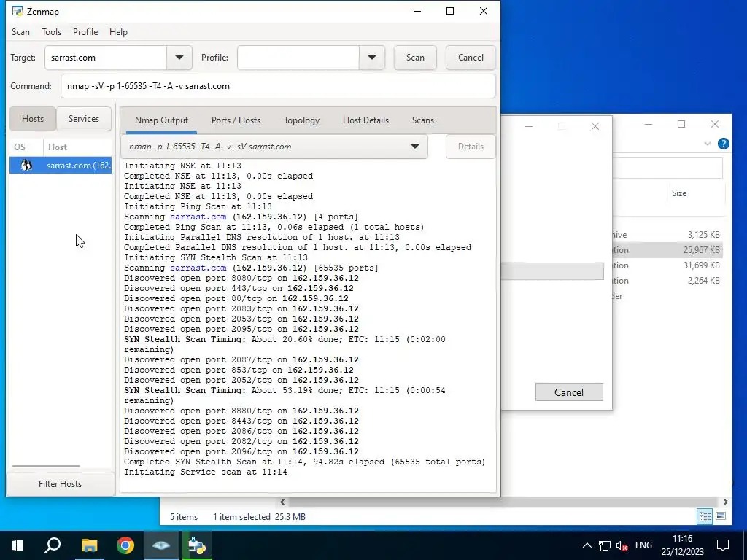The image size is (747, 560).
Task: Click the File Explorer left scroll arrow
Action: click(x=282, y=502)
